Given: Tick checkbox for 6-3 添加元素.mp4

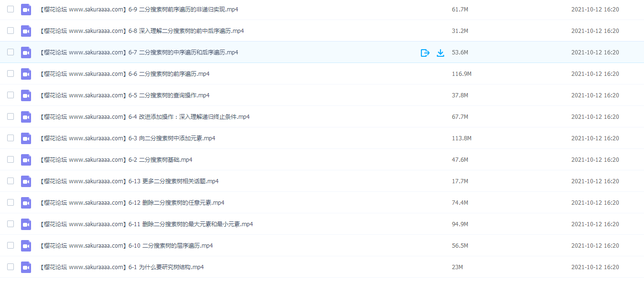Looking at the screenshot, I should 11,138.
